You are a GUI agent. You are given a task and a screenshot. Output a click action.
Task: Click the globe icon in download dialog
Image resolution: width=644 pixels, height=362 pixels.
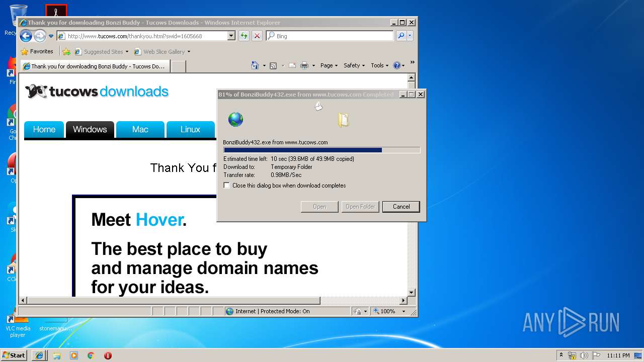tap(235, 119)
